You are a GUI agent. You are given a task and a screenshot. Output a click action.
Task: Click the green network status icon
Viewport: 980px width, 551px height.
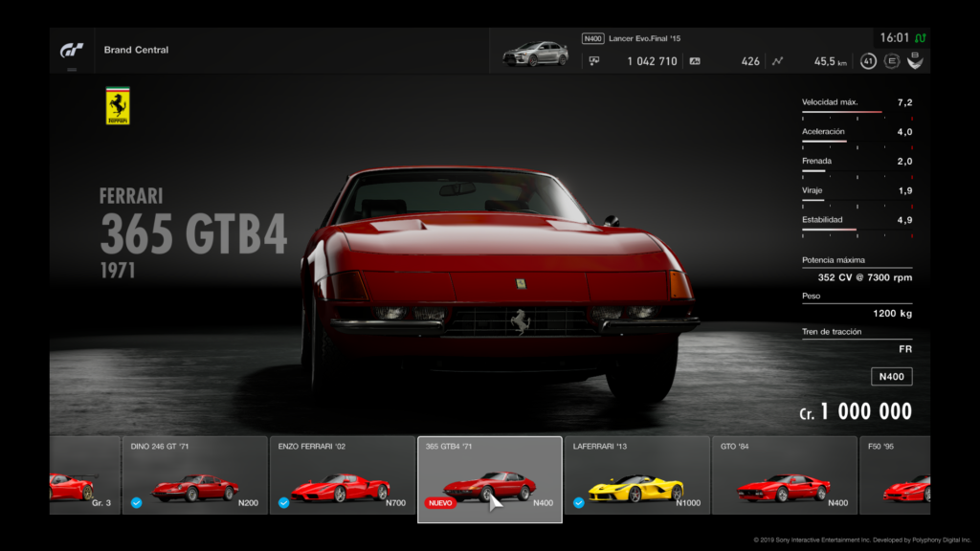click(921, 38)
